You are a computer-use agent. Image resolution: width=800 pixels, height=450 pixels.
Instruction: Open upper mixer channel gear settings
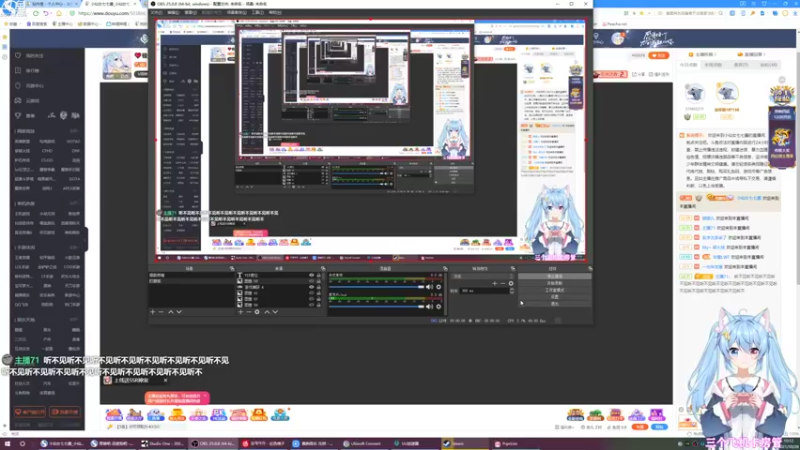tap(438, 287)
